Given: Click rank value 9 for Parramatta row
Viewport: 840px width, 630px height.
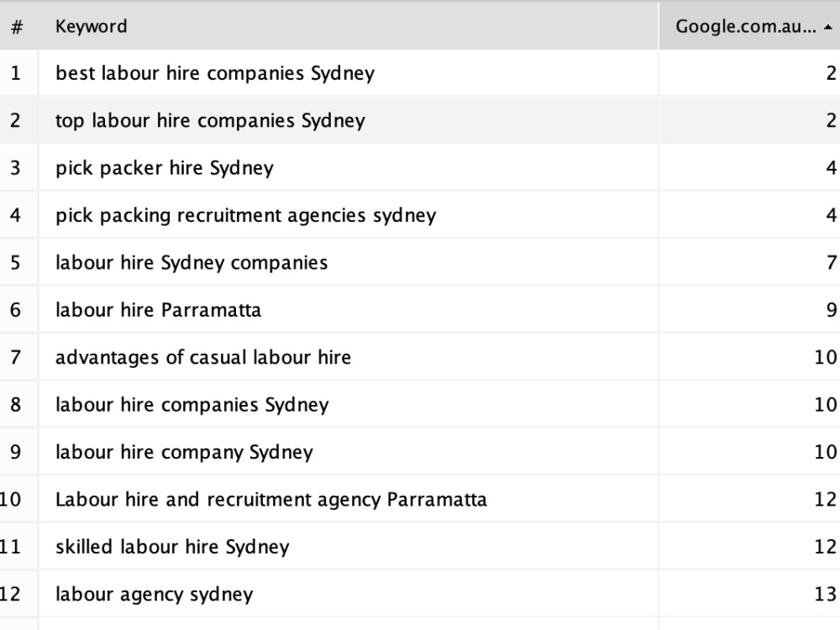Looking at the screenshot, I should pyautogui.click(x=832, y=310).
